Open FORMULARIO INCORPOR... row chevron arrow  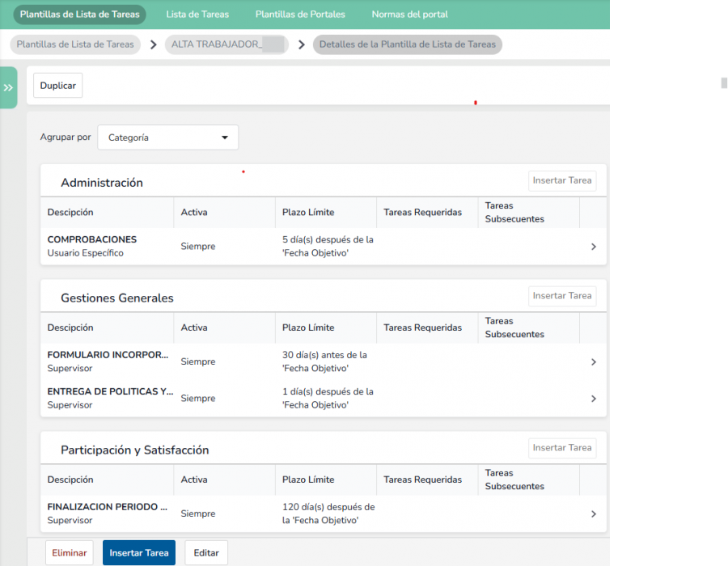pos(593,362)
